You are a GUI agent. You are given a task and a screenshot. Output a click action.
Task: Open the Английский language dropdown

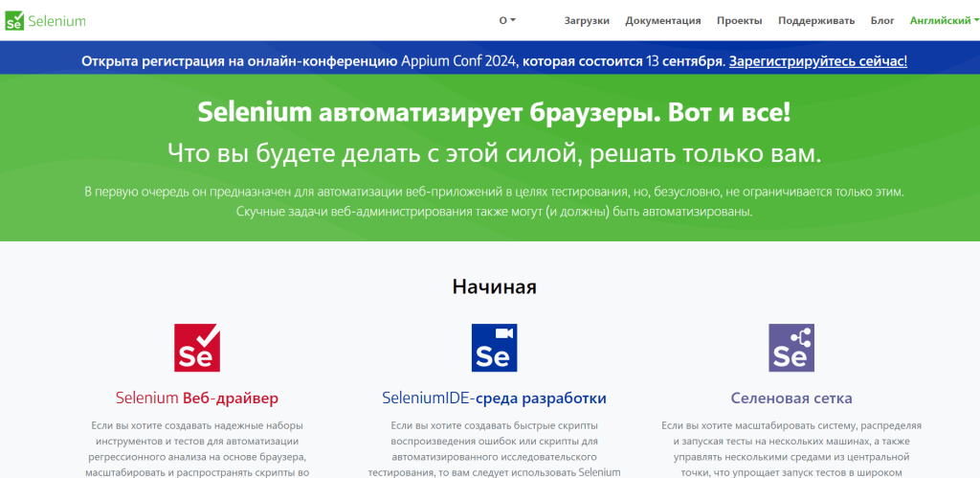tap(945, 21)
